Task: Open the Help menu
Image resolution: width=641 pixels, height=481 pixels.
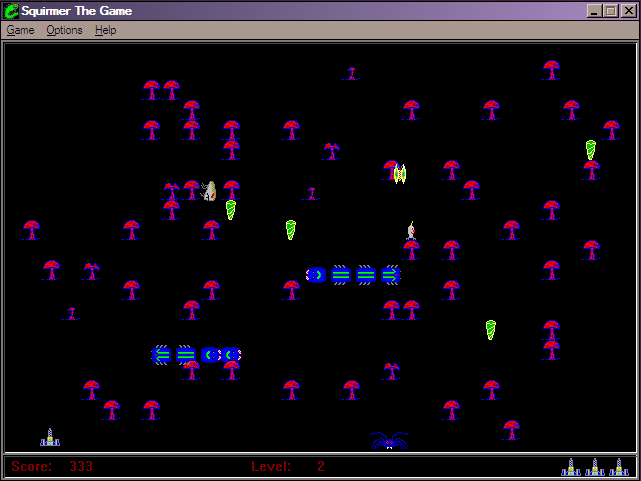Action: point(105,30)
